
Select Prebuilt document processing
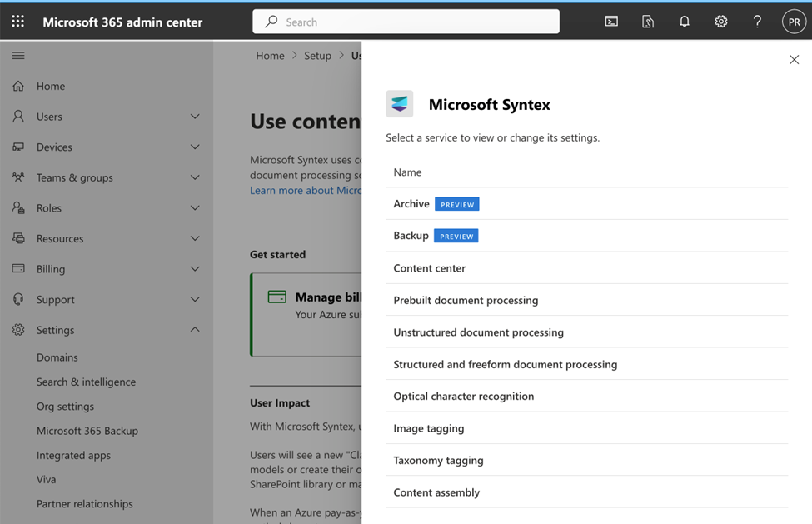point(587,300)
